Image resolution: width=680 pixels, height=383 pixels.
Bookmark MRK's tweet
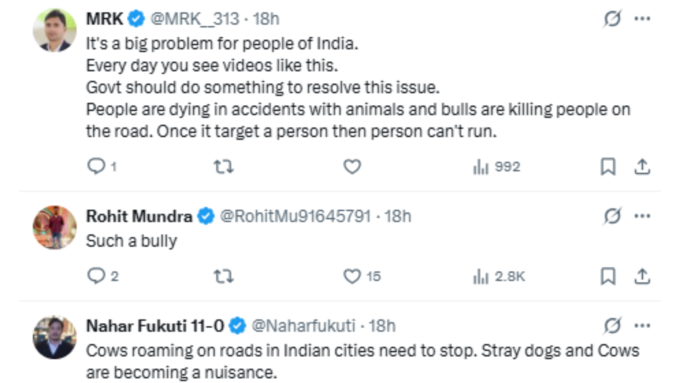608,167
